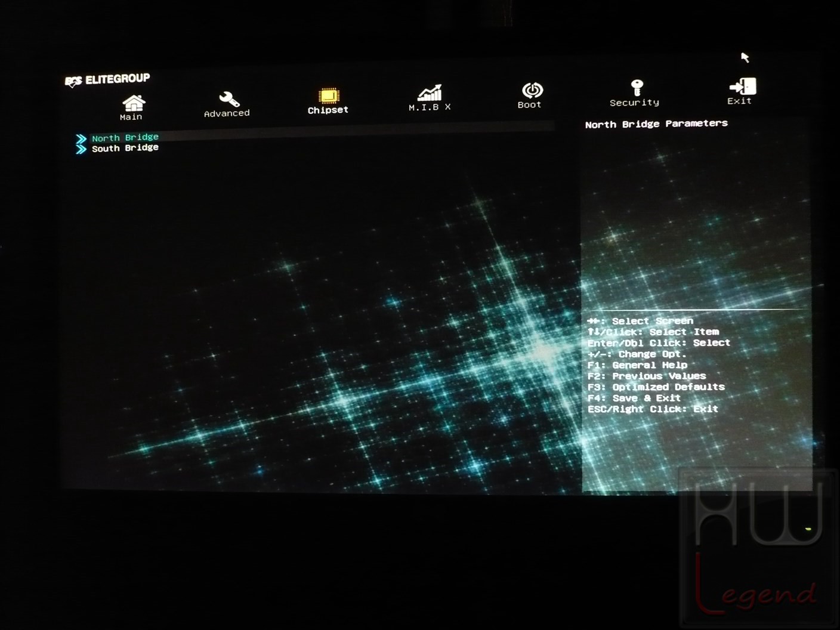Switch to the M.I.B X tab label
Screen dimensions: 840x630
click(430, 107)
